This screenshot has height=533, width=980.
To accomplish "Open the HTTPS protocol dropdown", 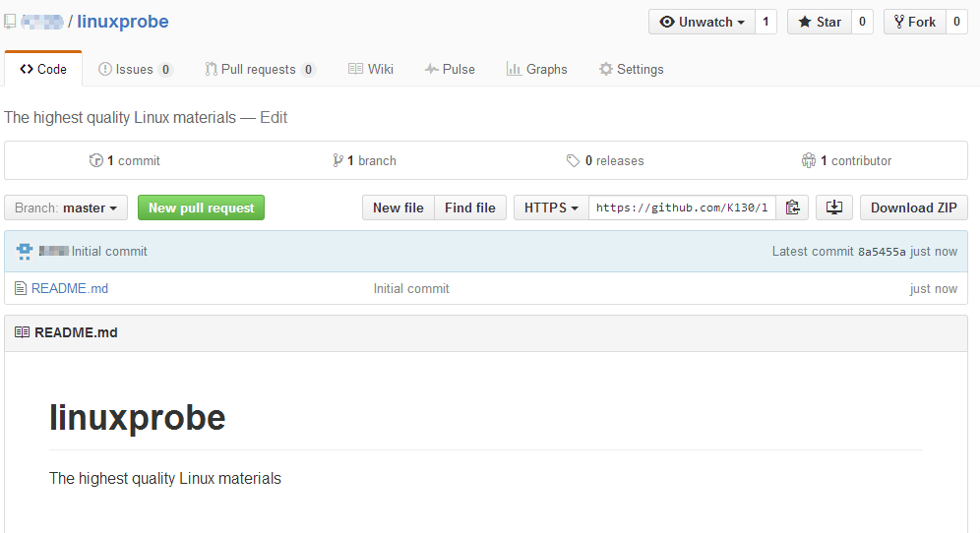I will pyautogui.click(x=551, y=207).
